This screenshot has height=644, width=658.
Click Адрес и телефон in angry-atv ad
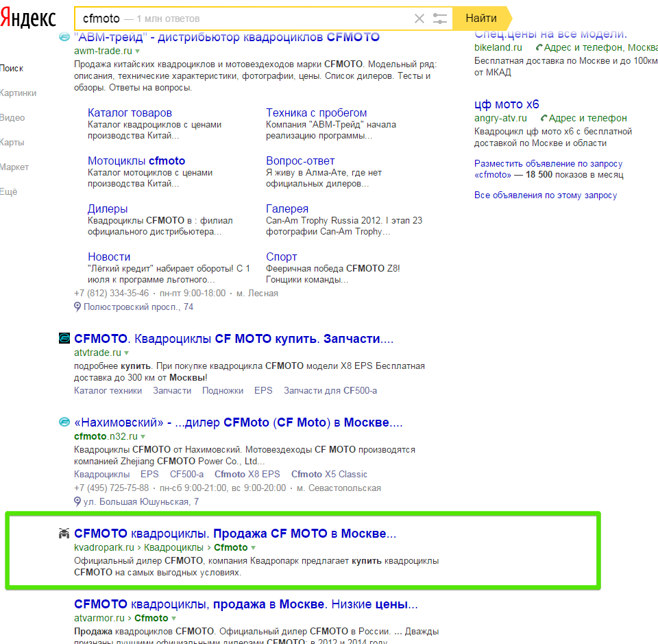pos(587,118)
